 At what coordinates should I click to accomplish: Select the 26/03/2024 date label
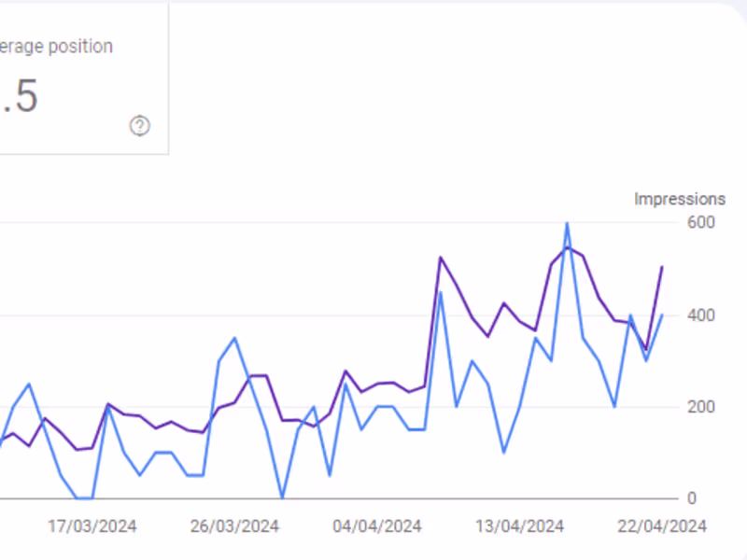pyautogui.click(x=234, y=526)
